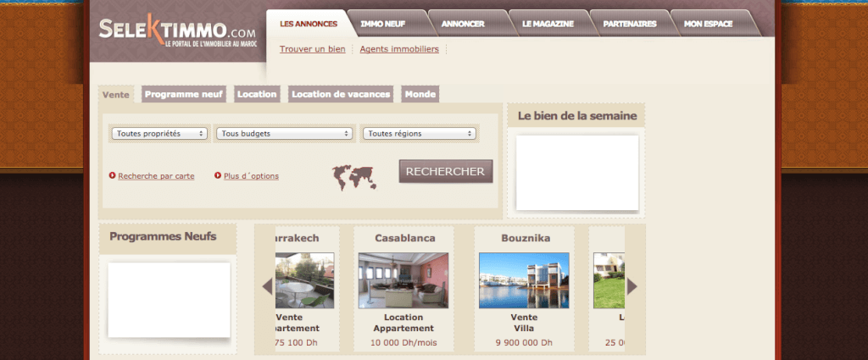Open the Annoncer main tab

[463, 24]
